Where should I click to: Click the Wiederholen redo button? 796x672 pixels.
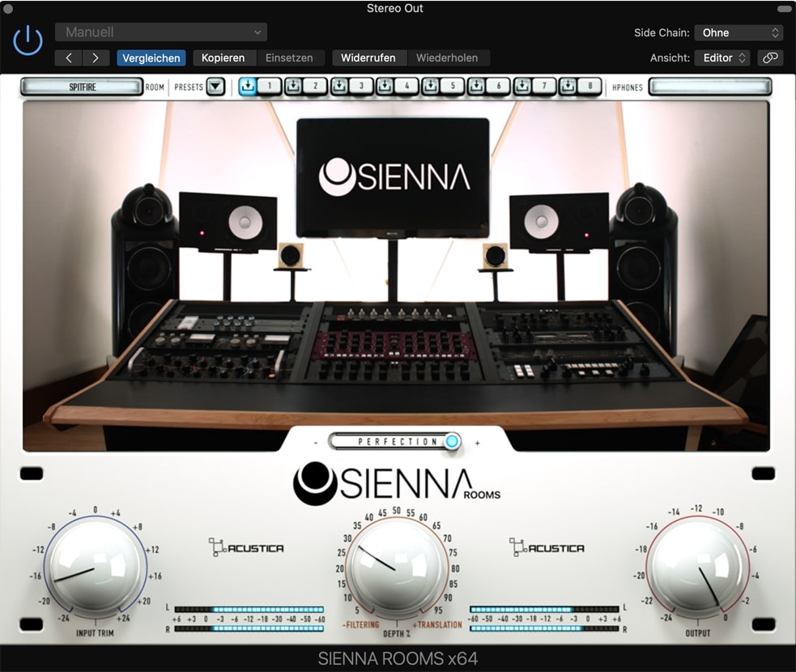[447, 57]
